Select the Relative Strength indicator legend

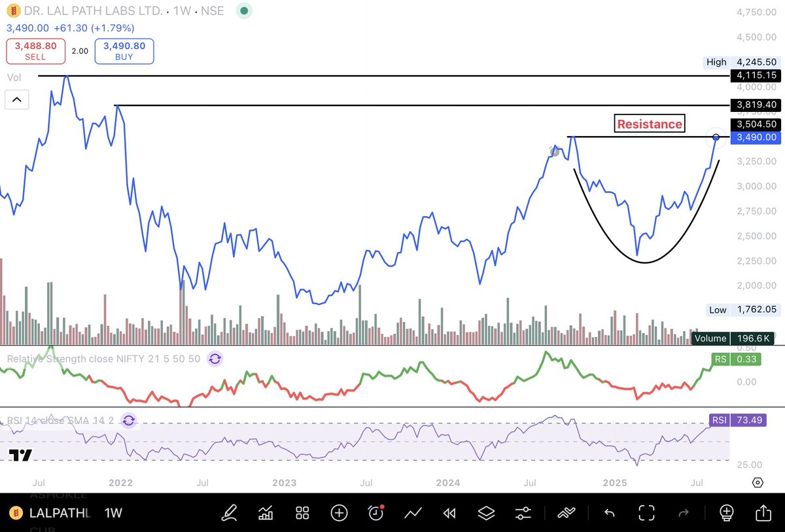coord(103,359)
